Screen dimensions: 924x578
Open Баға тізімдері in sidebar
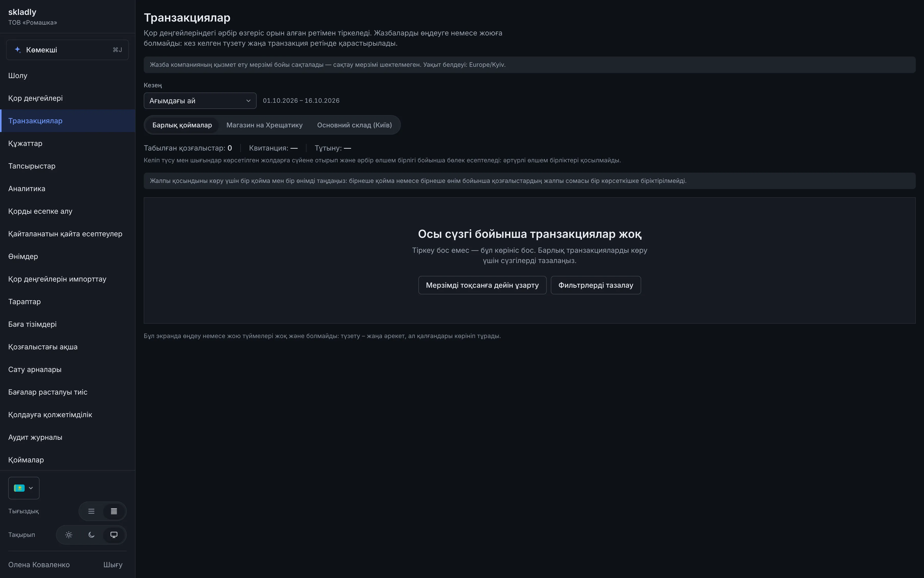(x=68, y=324)
